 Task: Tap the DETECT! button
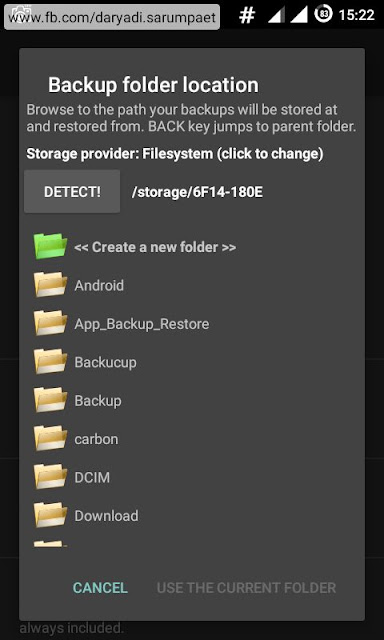pyautogui.click(x=72, y=192)
